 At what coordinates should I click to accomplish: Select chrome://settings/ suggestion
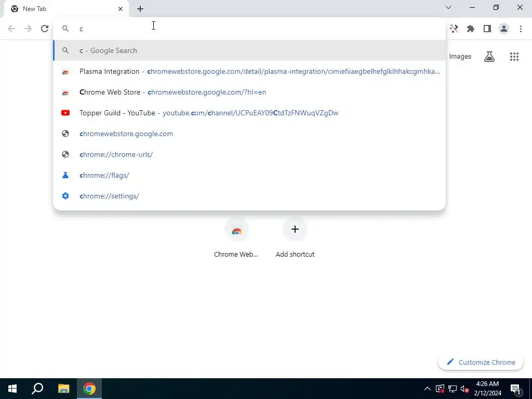[249, 196]
